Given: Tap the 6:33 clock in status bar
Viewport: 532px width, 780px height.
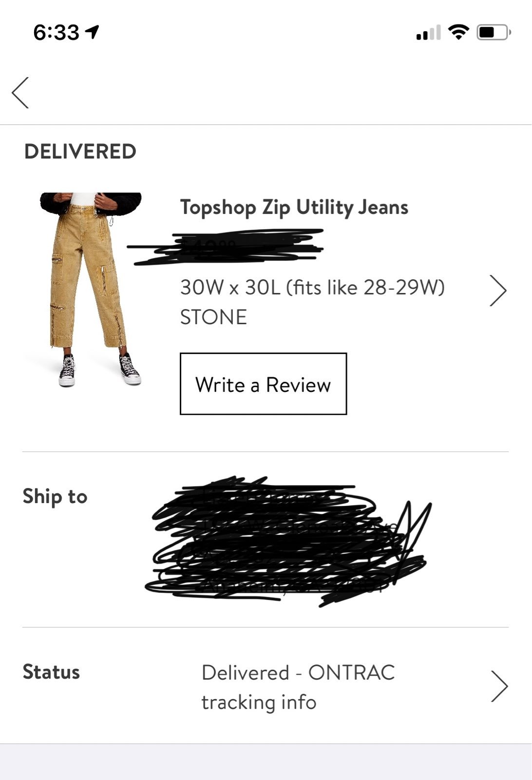Looking at the screenshot, I should pyautogui.click(x=57, y=33).
